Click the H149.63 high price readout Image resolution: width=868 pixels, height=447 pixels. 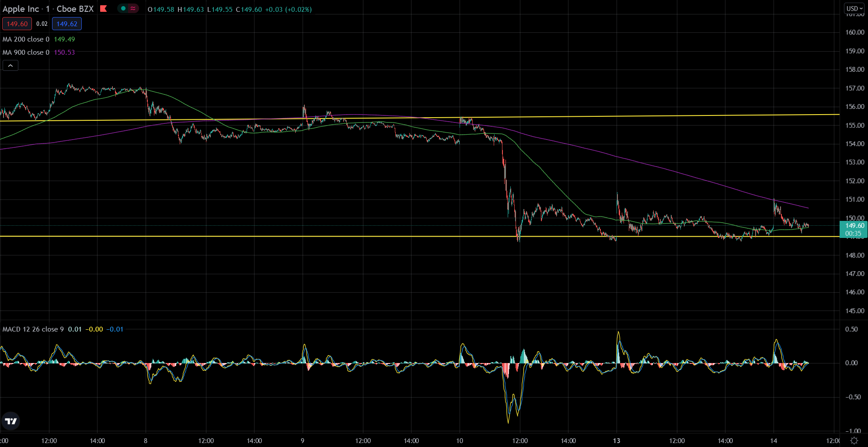pyautogui.click(x=191, y=9)
